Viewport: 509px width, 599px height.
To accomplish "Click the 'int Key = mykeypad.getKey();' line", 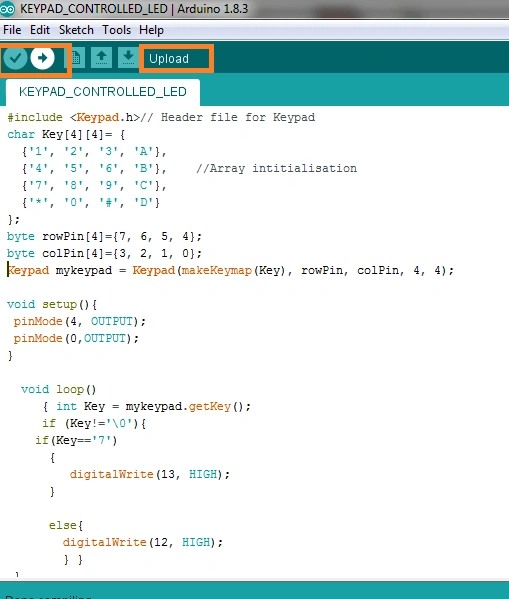I will [154, 406].
